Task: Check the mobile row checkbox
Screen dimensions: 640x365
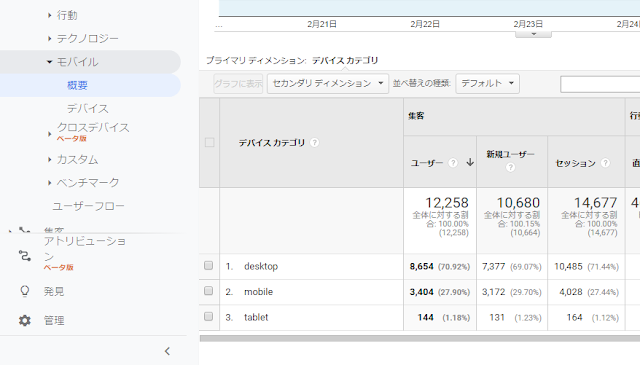Action: click(x=209, y=291)
